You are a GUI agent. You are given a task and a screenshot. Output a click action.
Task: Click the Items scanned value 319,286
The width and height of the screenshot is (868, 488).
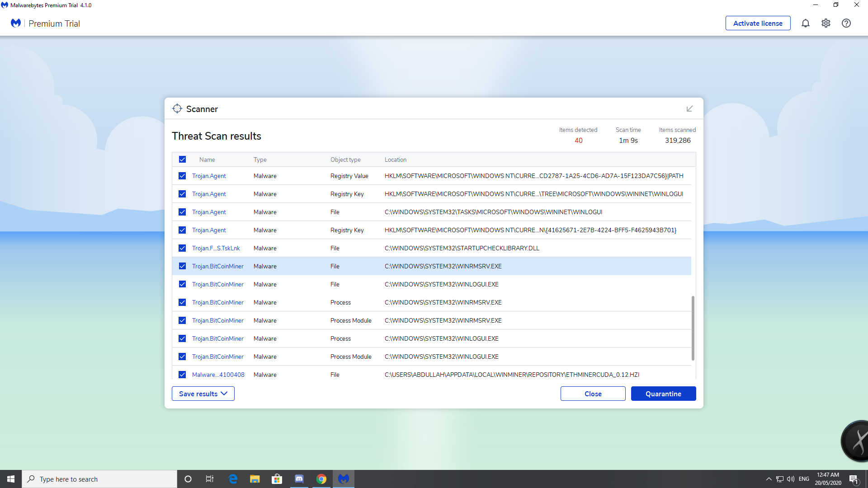677,141
